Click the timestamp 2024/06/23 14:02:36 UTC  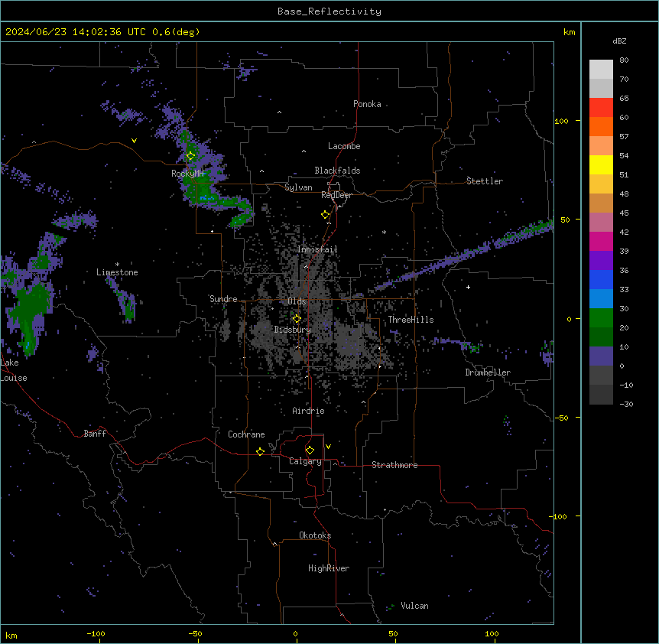(76, 32)
